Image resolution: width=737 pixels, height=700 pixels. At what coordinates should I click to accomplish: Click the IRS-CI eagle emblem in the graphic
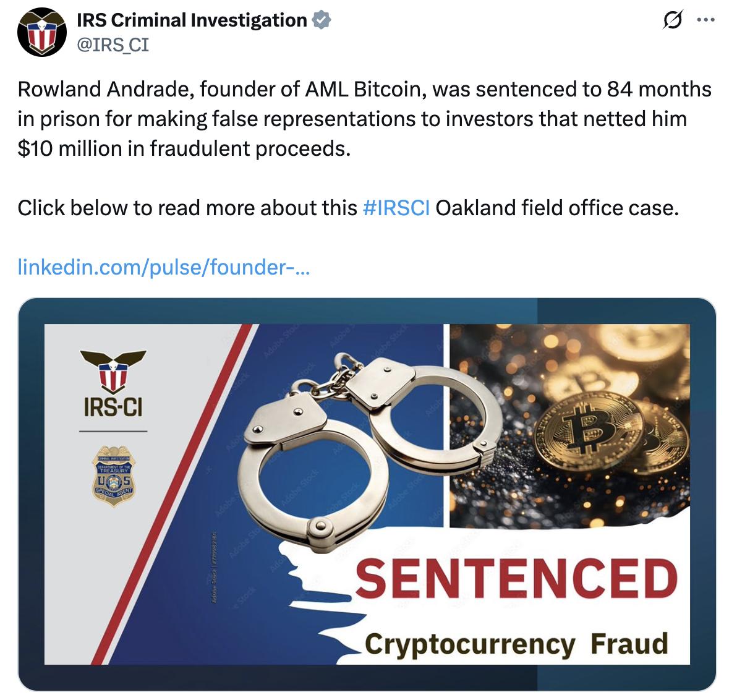click(x=113, y=370)
